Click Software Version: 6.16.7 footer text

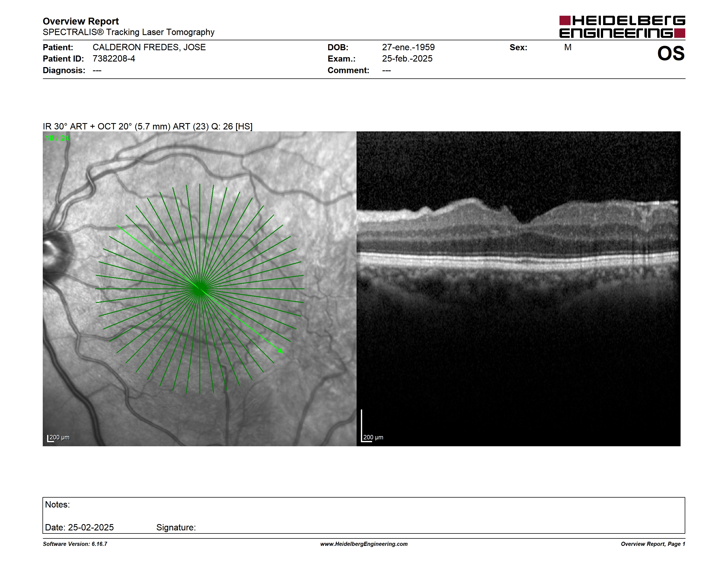(75, 544)
